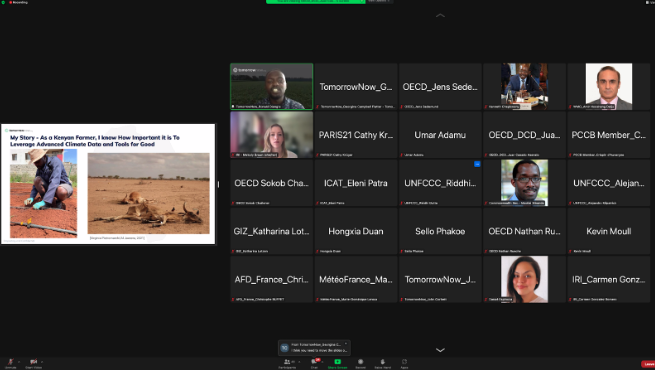Expand the caret on the chat notification

pyautogui.click(x=346, y=344)
